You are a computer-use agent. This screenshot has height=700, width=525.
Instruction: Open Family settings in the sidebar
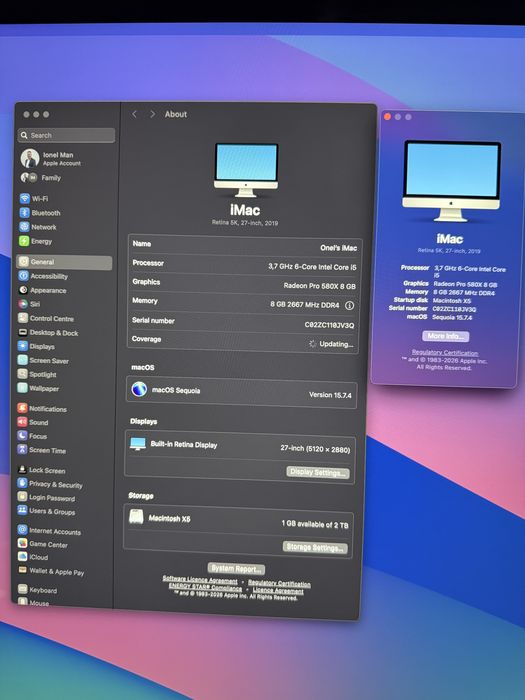41,178
